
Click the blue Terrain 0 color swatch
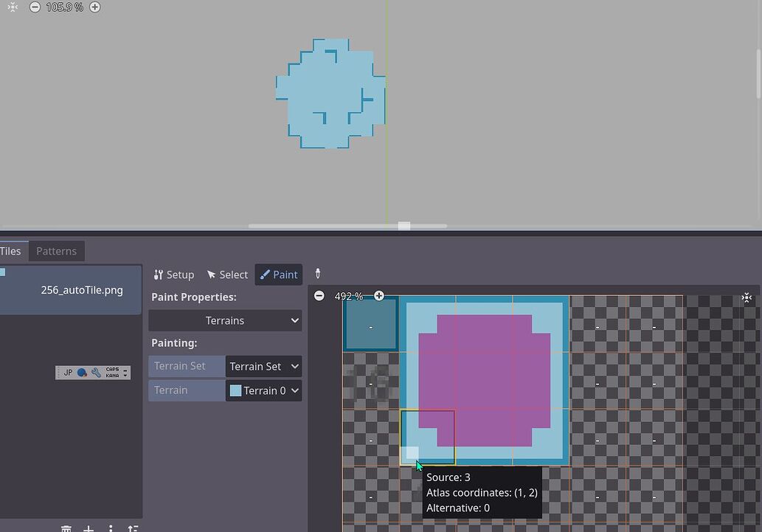point(235,390)
